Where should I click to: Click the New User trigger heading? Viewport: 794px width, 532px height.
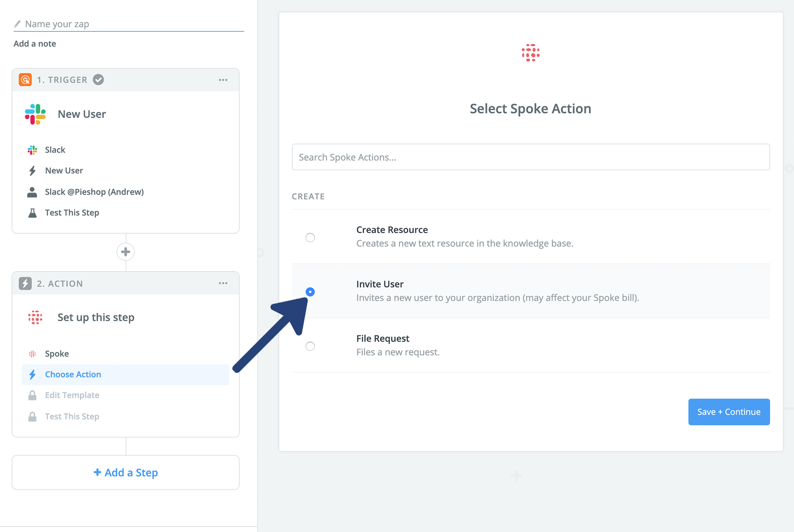(x=82, y=114)
